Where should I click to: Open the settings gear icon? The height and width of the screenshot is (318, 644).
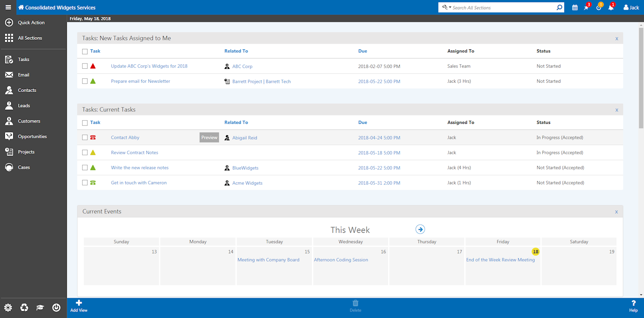click(8, 308)
